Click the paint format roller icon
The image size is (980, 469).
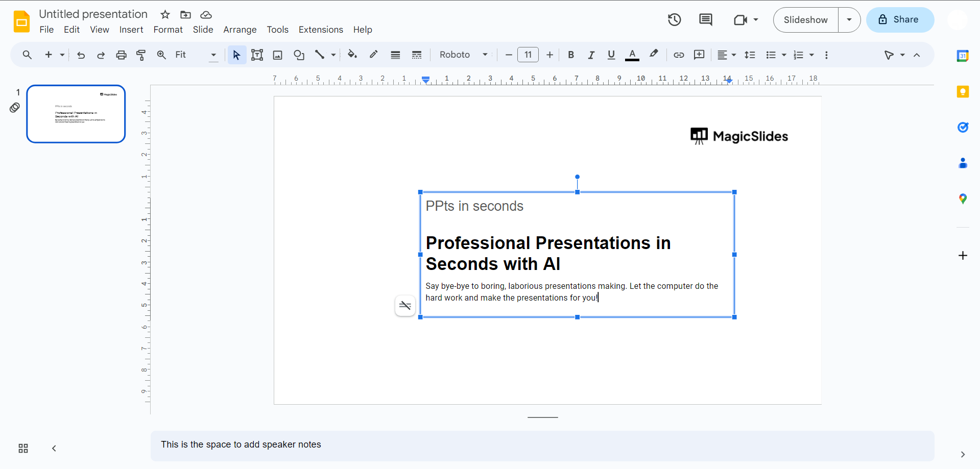click(x=141, y=55)
